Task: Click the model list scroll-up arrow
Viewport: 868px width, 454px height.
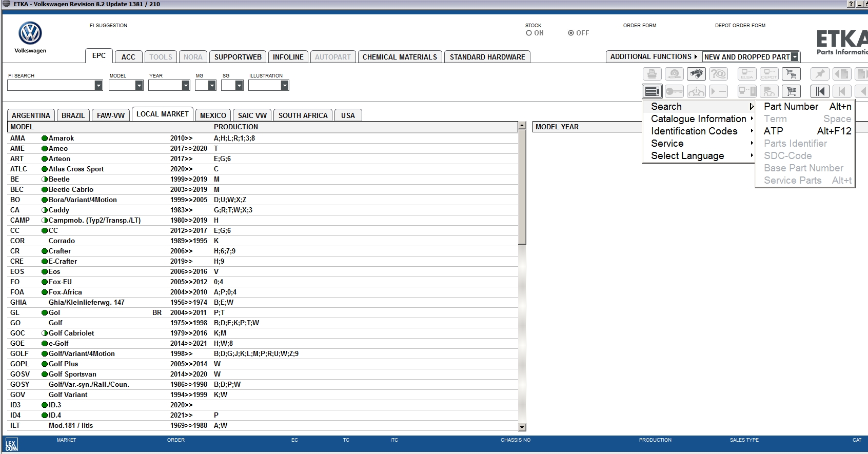Action: click(522, 126)
